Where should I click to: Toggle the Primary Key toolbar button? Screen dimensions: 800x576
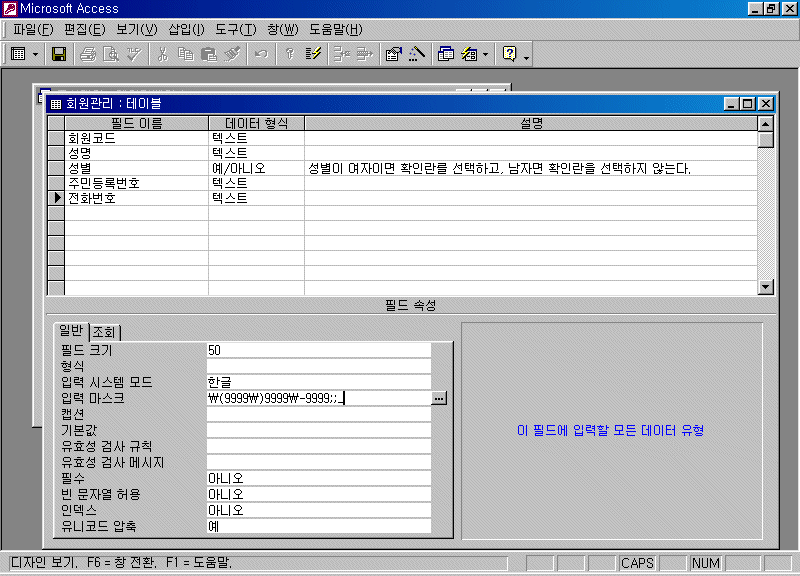(x=289, y=54)
